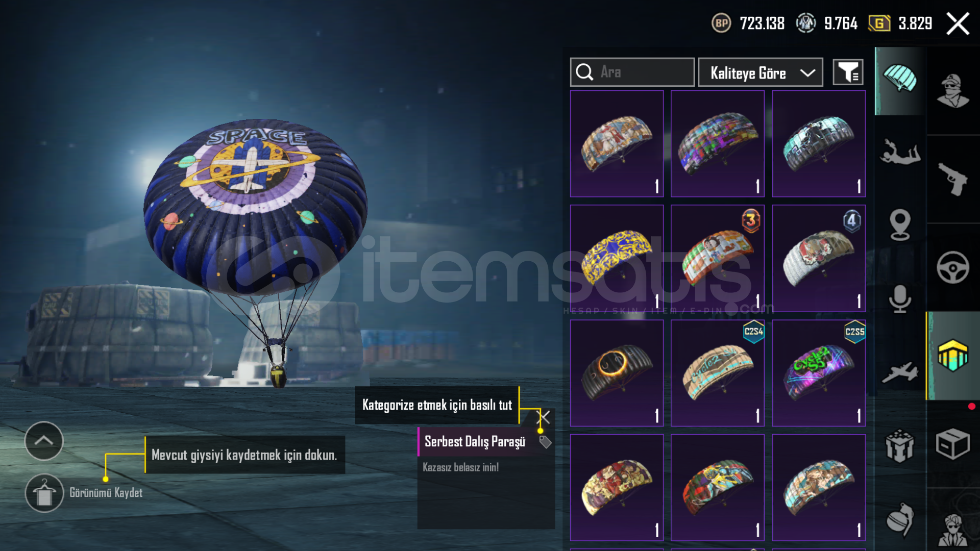
Task: Expand the Kaliteye Göre sort dropdown
Action: tap(760, 72)
